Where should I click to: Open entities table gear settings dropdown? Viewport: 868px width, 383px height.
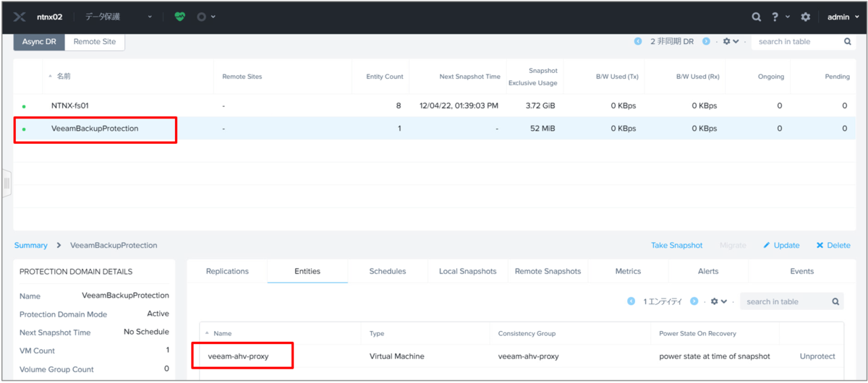pyautogui.click(x=718, y=301)
